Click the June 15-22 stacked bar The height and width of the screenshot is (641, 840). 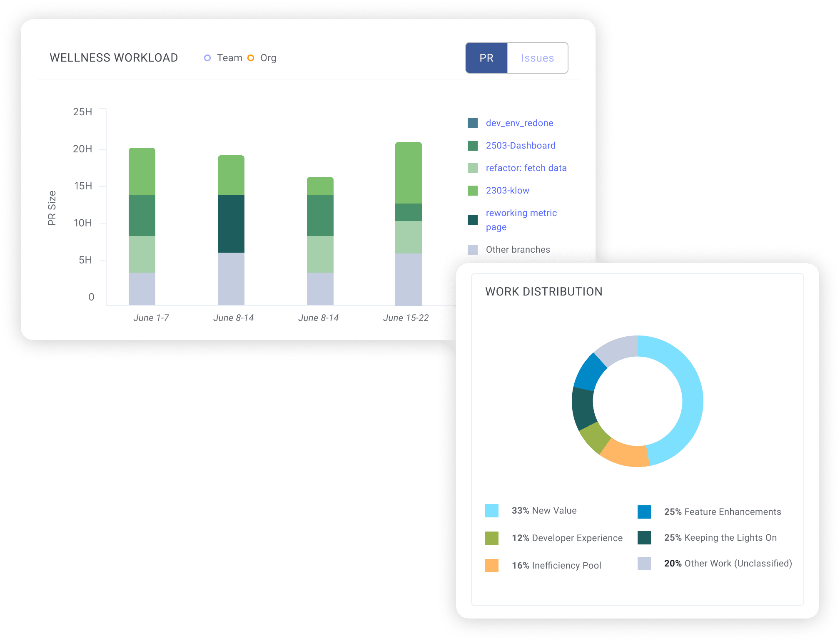pos(409,224)
